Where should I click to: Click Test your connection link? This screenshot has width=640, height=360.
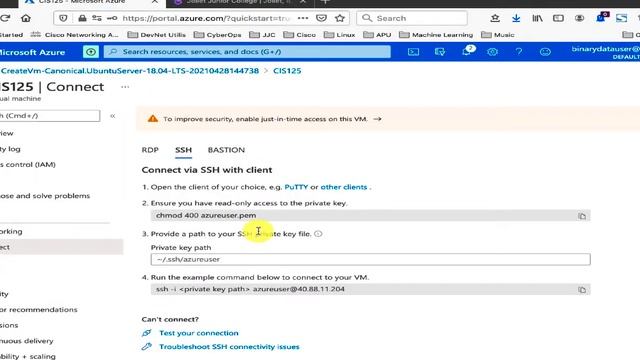click(x=199, y=333)
